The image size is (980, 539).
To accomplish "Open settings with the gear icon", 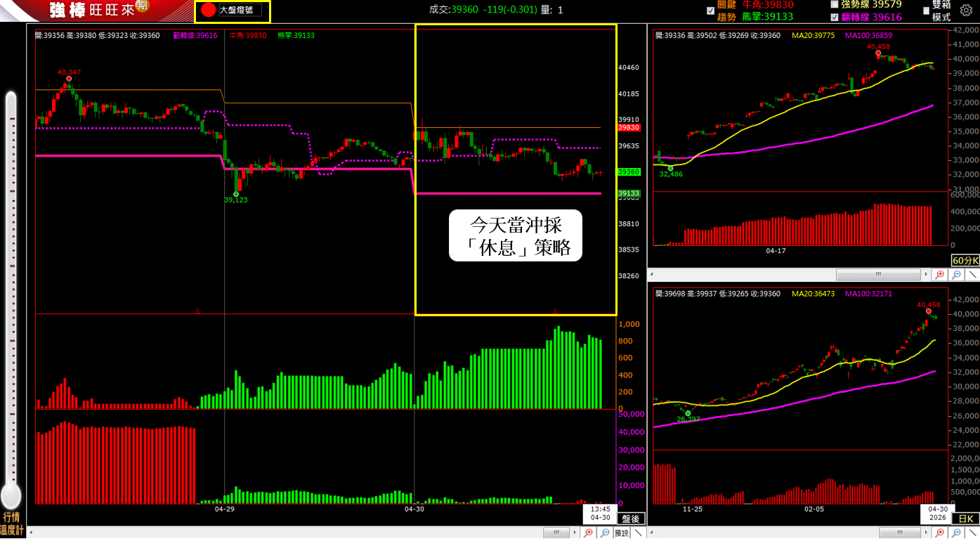I will pyautogui.click(x=966, y=11).
